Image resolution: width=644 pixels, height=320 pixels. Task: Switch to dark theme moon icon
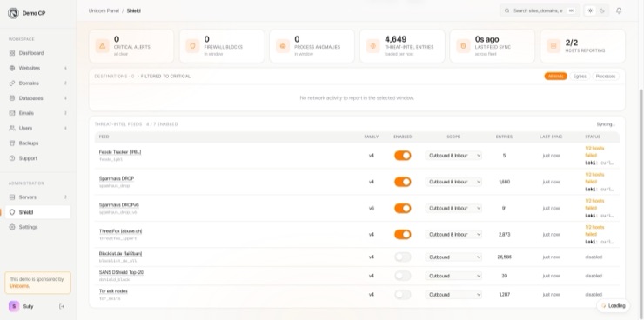(x=602, y=10)
